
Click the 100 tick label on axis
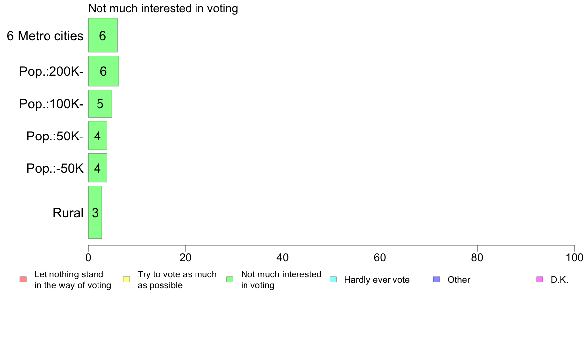[574, 258]
